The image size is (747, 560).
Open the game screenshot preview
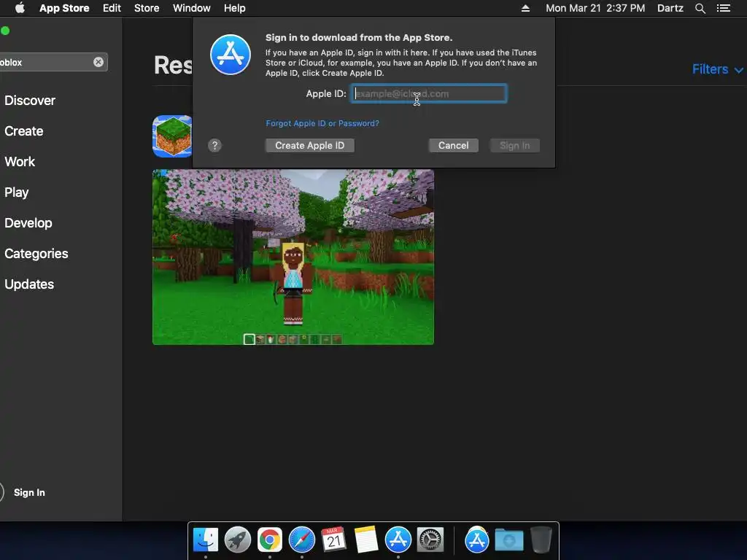pos(293,257)
